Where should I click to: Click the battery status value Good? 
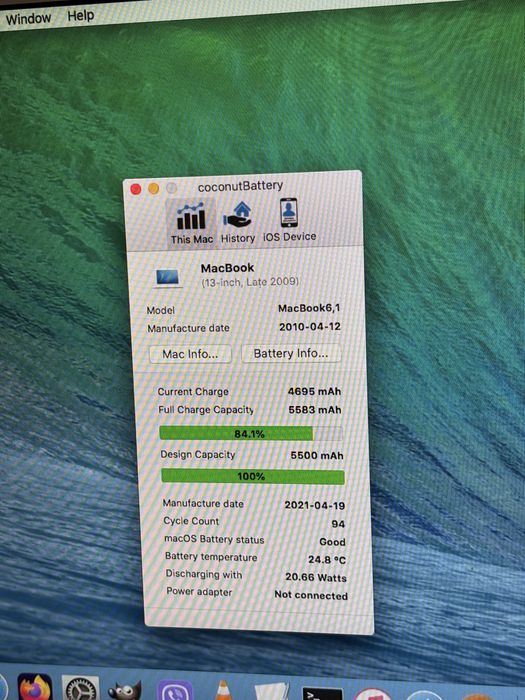[x=333, y=542]
